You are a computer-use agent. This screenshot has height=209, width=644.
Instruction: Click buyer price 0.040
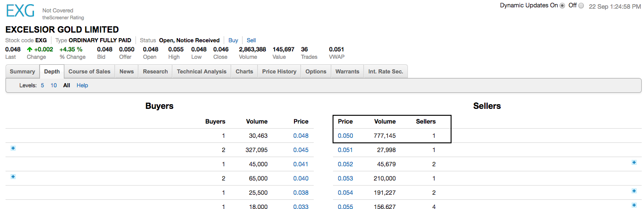301,179
